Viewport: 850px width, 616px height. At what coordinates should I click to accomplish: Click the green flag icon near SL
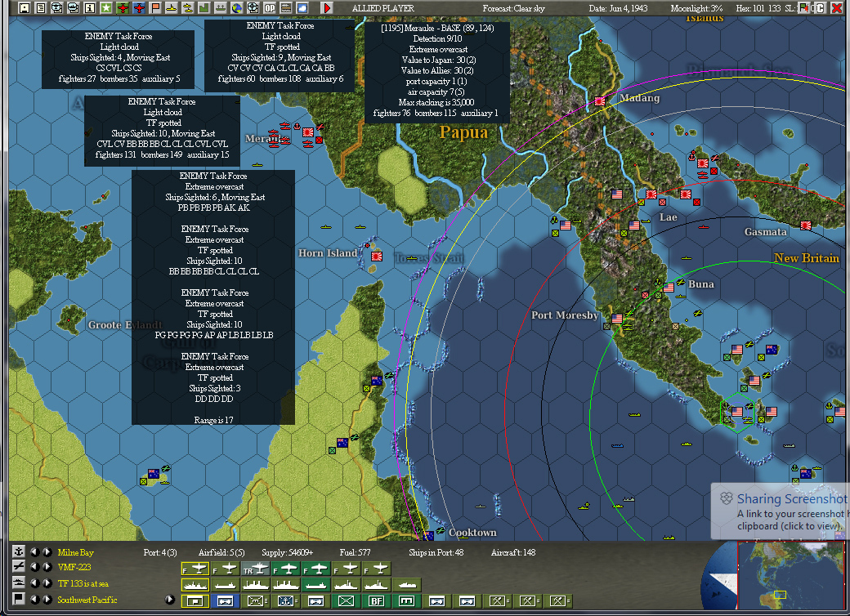[x=804, y=7]
